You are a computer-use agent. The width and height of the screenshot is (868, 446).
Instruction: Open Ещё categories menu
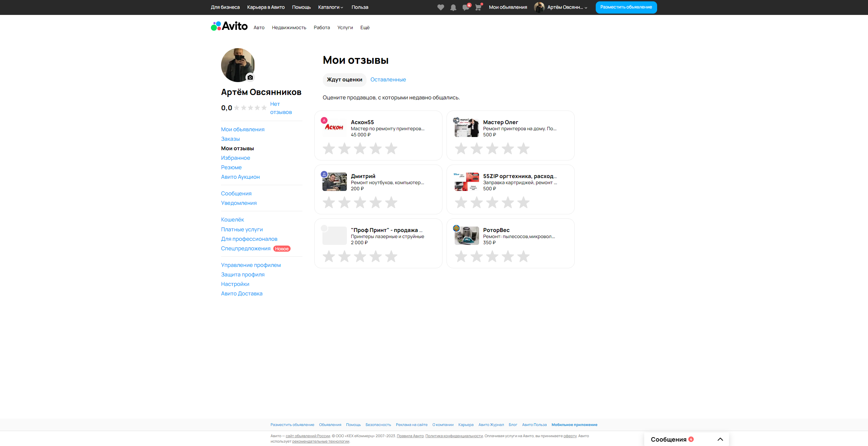point(365,27)
